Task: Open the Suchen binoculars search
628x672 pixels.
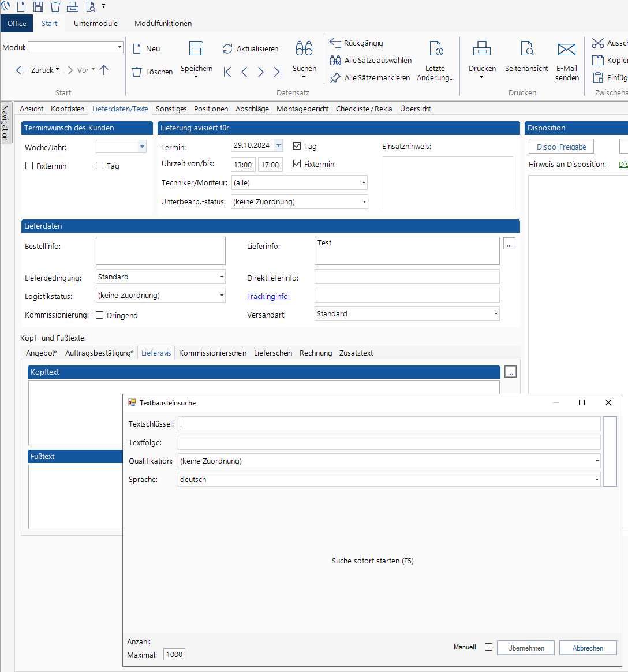Action: pyautogui.click(x=304, y=59)
